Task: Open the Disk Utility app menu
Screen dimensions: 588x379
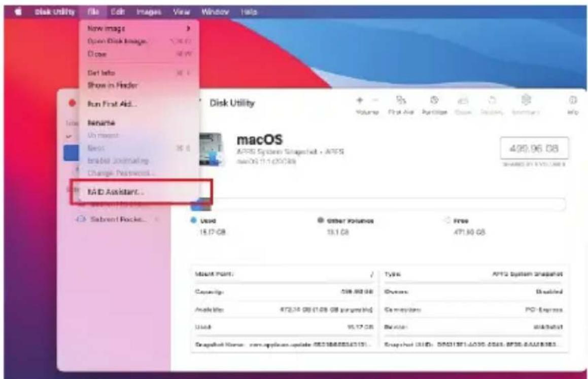Action: click(55, 12)
